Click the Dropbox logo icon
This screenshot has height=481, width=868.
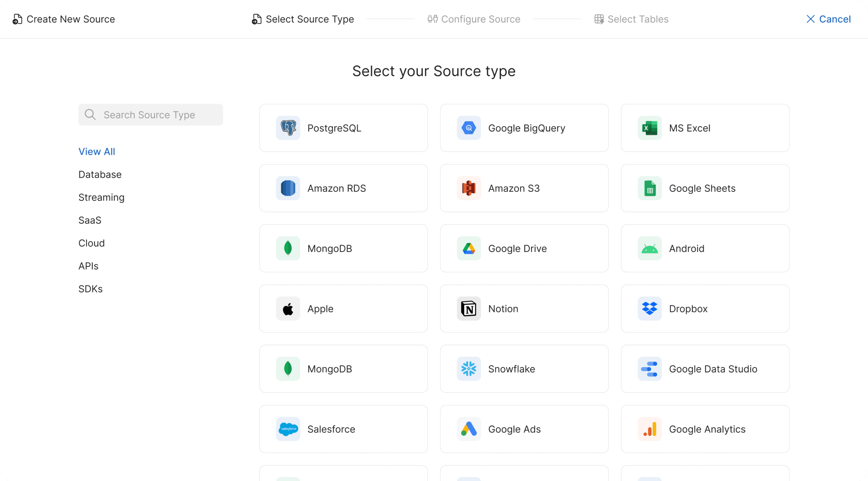click(x=649, y=309)
